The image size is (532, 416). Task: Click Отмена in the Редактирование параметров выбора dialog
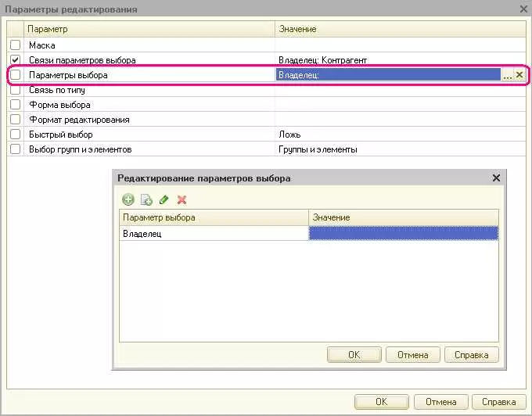(x=412, y=355)
